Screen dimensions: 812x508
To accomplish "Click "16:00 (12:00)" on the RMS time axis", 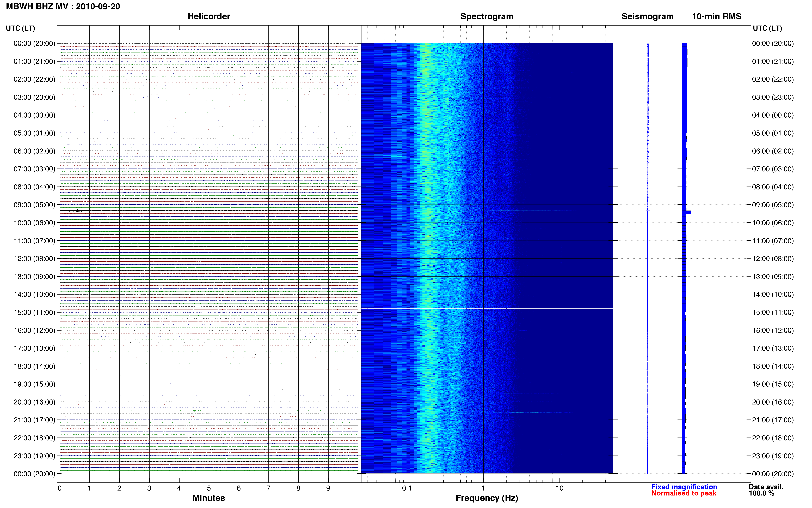I will pos(773,330).
